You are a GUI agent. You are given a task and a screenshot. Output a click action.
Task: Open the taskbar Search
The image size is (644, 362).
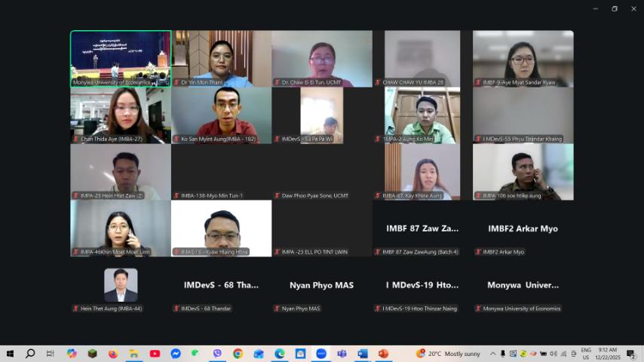tap(30, 354)
